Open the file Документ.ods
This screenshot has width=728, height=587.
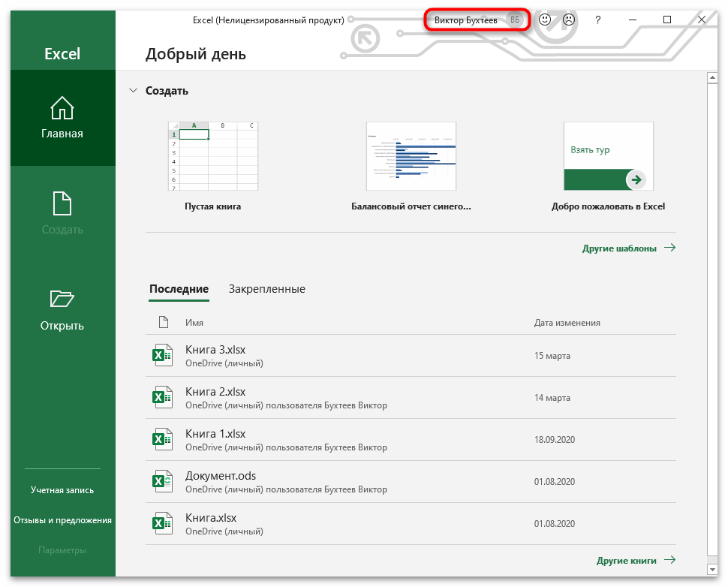click(411, 482)
